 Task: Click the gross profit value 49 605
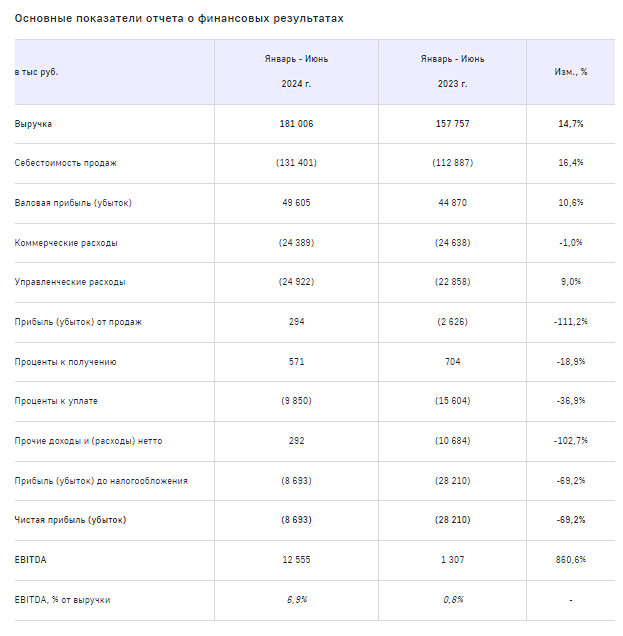(295, 203)
